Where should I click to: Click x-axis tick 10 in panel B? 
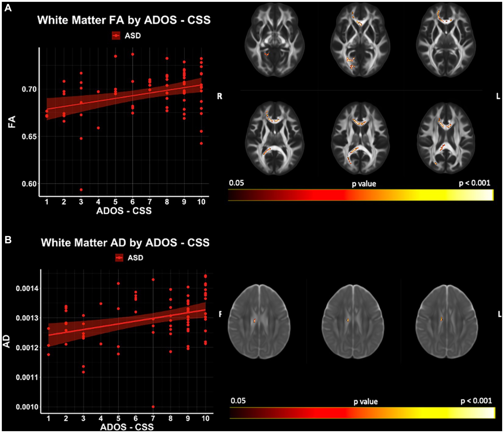click(205, 418)
